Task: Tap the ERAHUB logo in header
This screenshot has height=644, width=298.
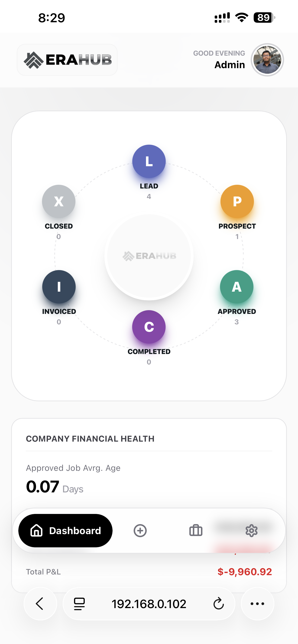Action: click(67, 60)
